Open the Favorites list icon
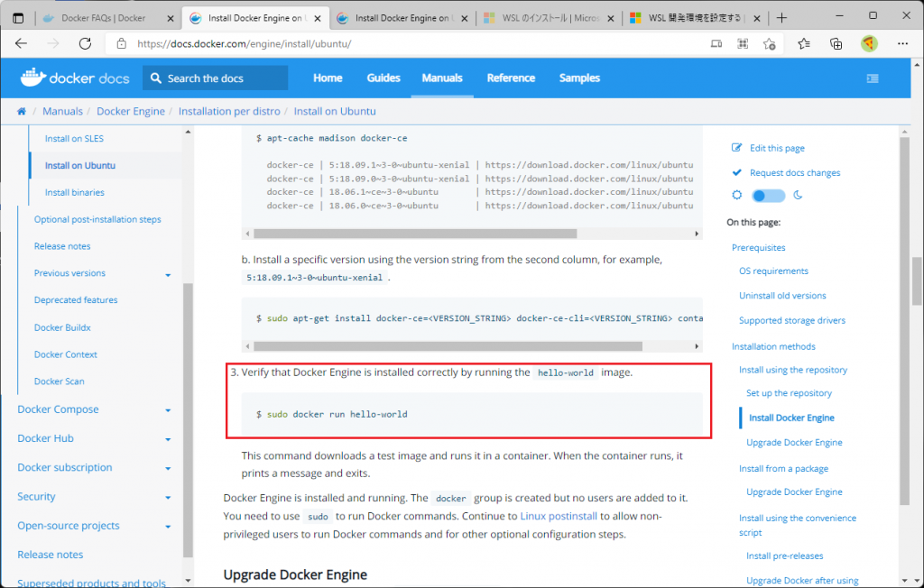Viewport: 924px width, 588px height. 804,43
